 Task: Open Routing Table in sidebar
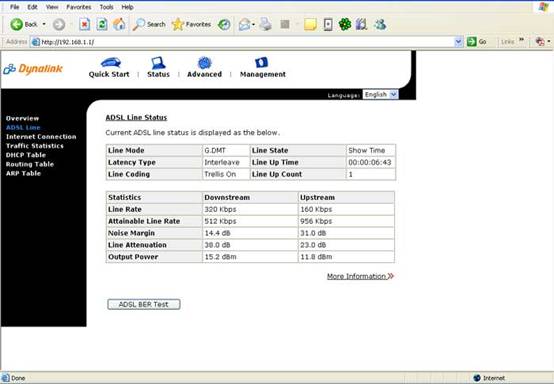click(30, 164)
